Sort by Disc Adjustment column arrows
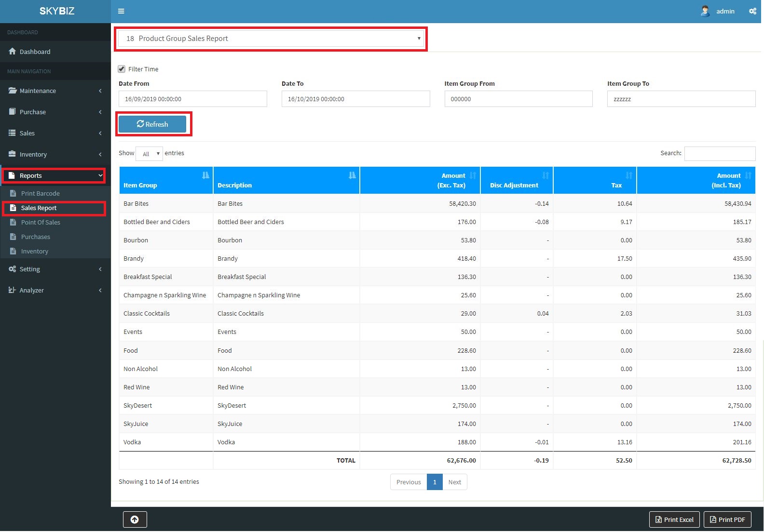 [x=545, y=175]
